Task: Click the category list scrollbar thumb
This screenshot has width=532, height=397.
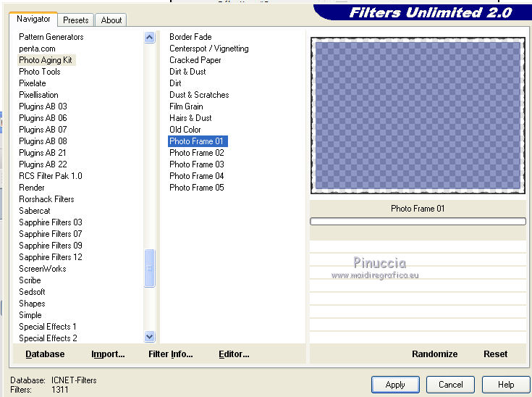Action: pyautogui.click(x=149, y=268)
